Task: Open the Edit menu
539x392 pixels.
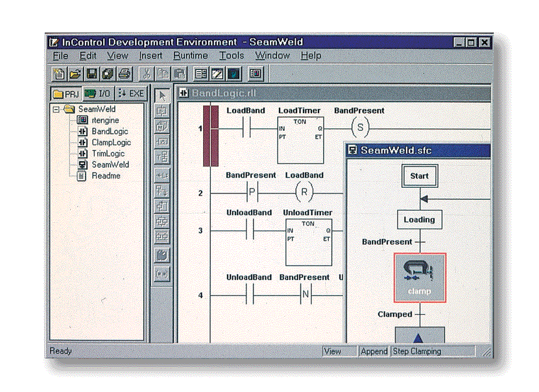Action: coord(88,56)
